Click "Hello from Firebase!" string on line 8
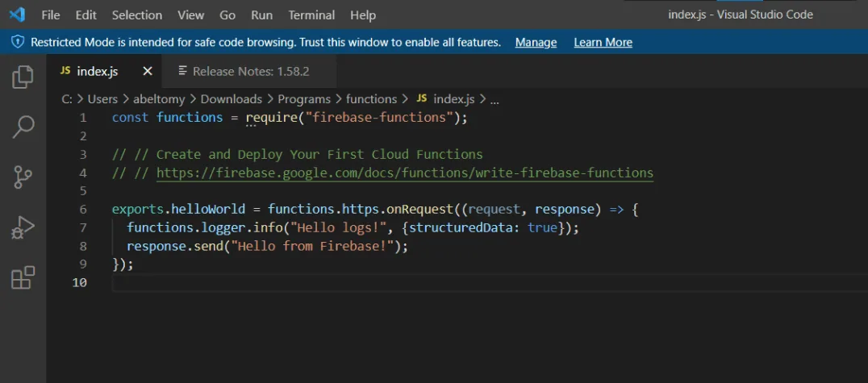Viewport: 868px width, 383px height. tap(312, 246)
